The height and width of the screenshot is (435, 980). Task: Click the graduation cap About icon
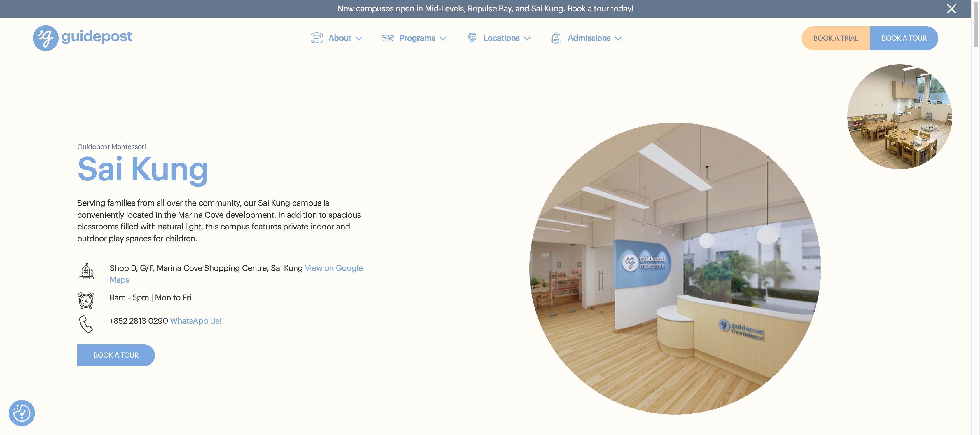(x=316, y=38)
